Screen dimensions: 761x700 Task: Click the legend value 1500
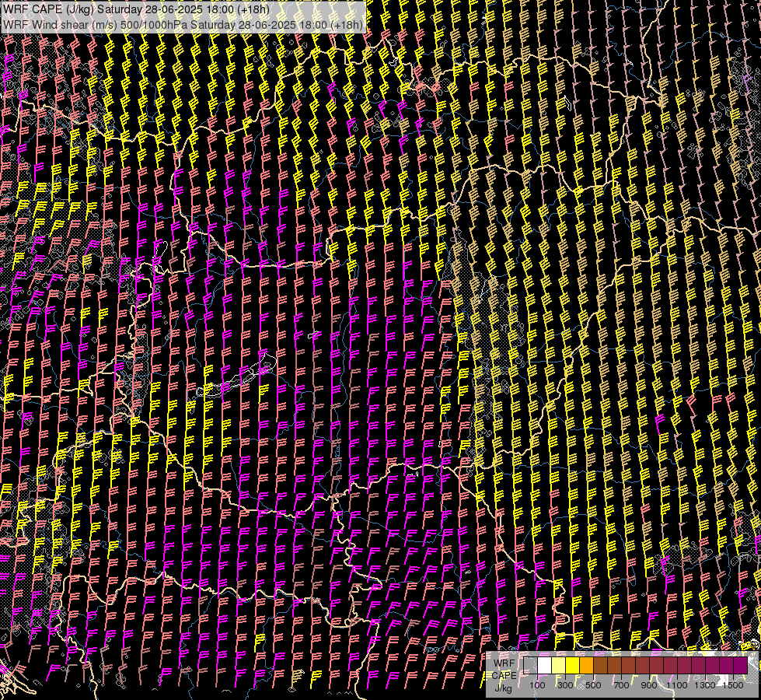tap(733, 685)
